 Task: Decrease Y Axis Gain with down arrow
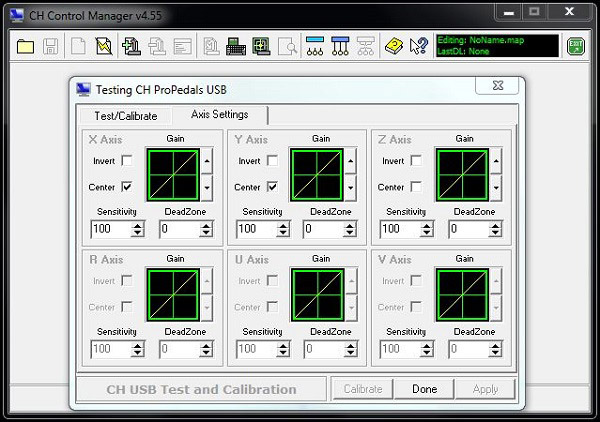click(351, 188)
